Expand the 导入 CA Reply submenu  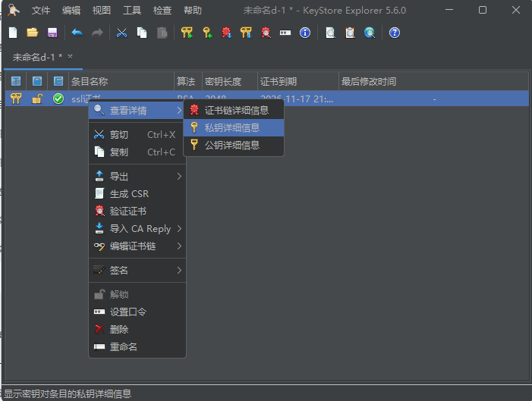(x=137, y=229)
